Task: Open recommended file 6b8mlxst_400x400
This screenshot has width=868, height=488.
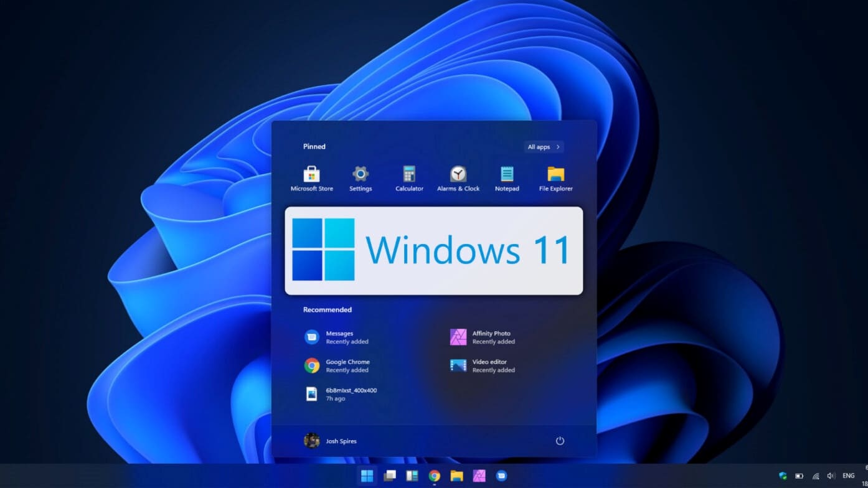Action: point(341,394)
